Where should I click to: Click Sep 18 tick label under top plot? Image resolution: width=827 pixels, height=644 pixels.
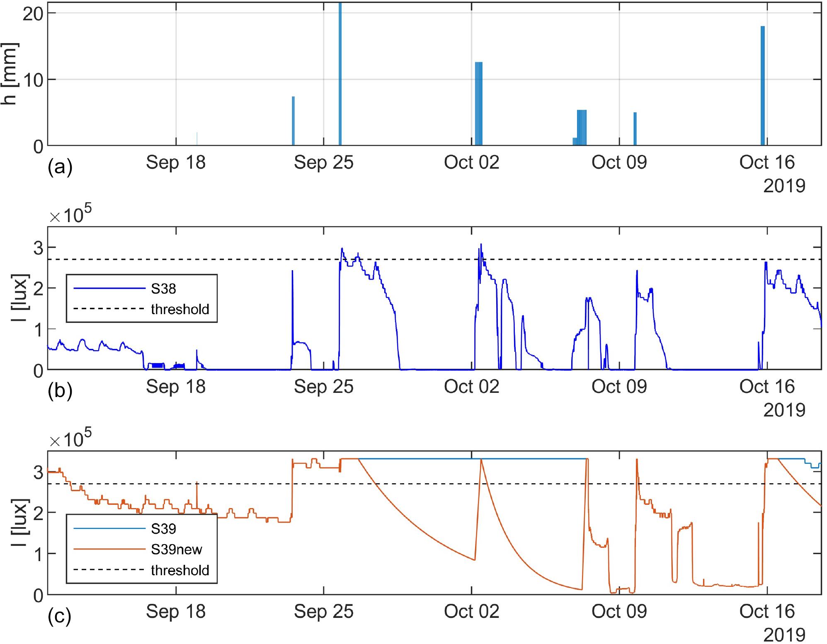176,162
